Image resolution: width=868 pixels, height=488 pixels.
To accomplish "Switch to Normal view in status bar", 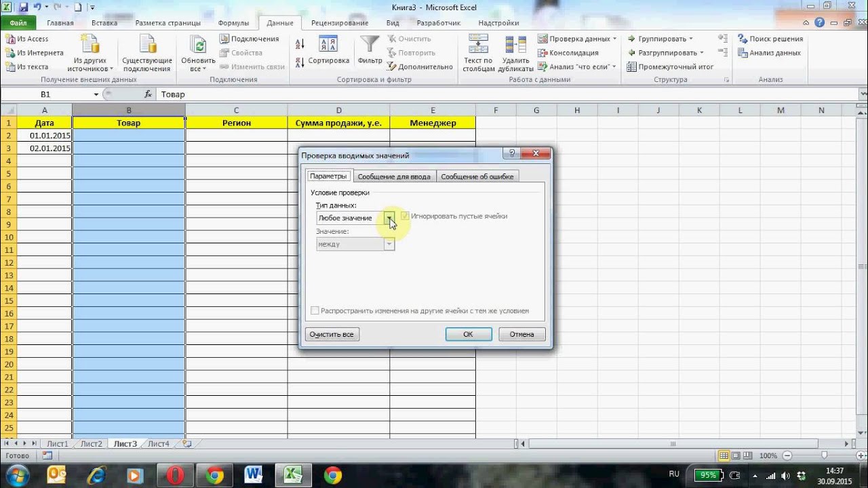I will pyautogui.click(x=724, y=455).
